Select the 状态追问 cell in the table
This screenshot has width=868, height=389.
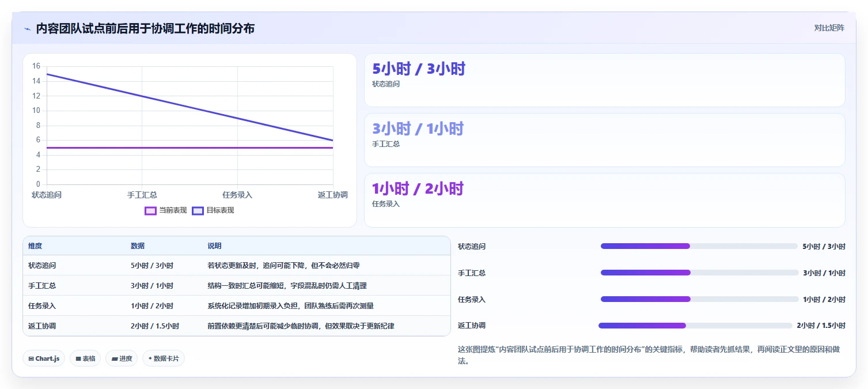click(x=42, y=266)
